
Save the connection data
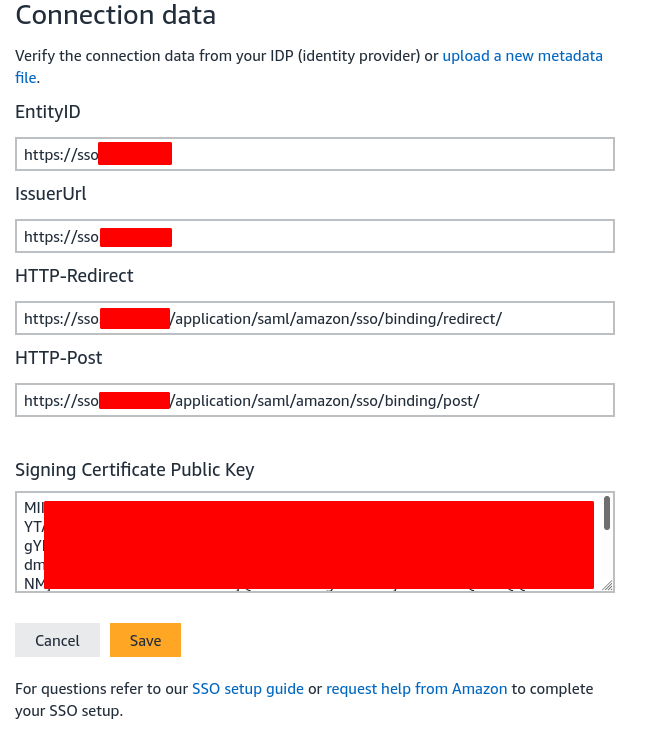click(x=145, y=641)
